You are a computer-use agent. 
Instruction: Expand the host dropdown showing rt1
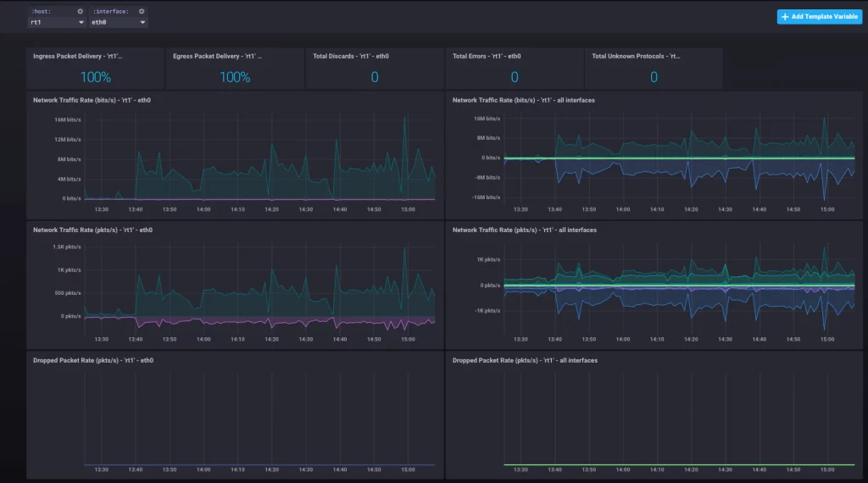(56, 23)
